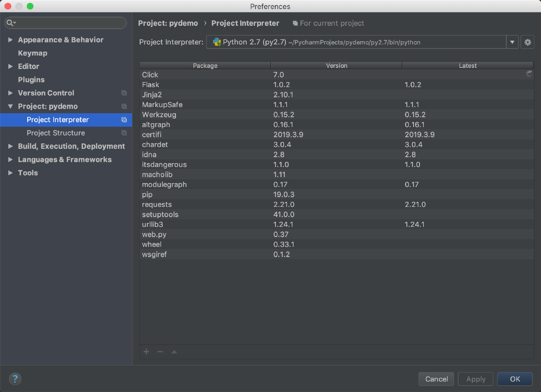This screenshot has width=541, height=392.
Task: Select the modulegraph package row
Action: click(337, 184)
